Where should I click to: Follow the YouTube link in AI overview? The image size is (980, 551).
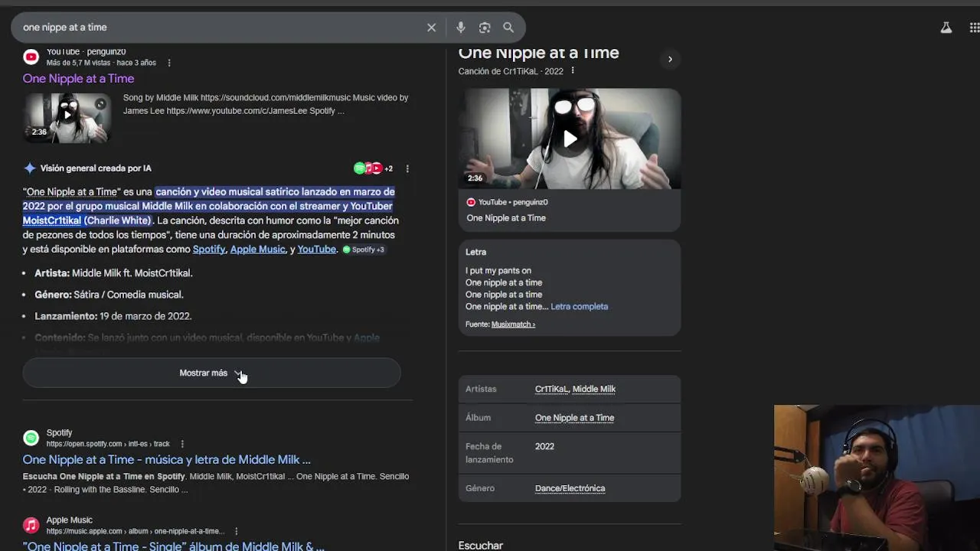click(x=316, y=249)
